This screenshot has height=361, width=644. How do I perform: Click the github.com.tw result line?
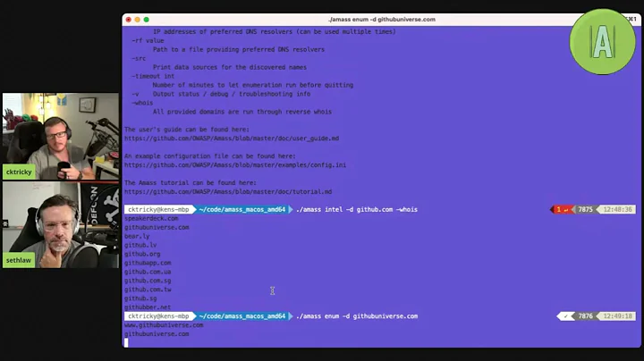148,290
